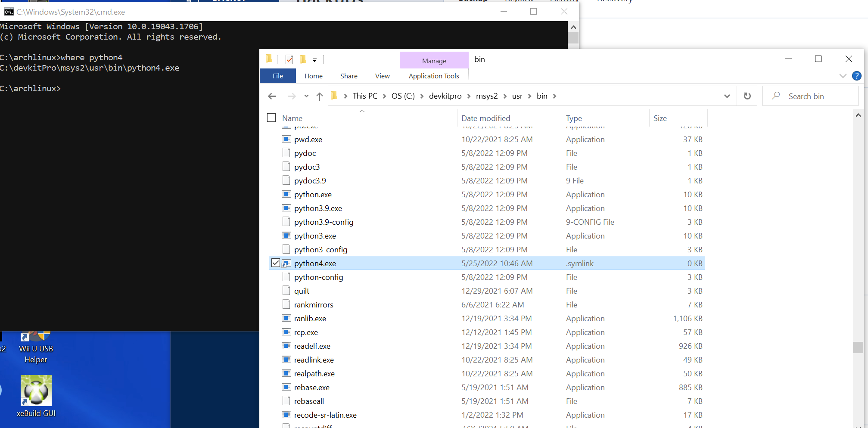Image resolution: width=868 pixels, height=428 pixels.
Task: Open the File ribbon tab
Action: tap(278, 76)
